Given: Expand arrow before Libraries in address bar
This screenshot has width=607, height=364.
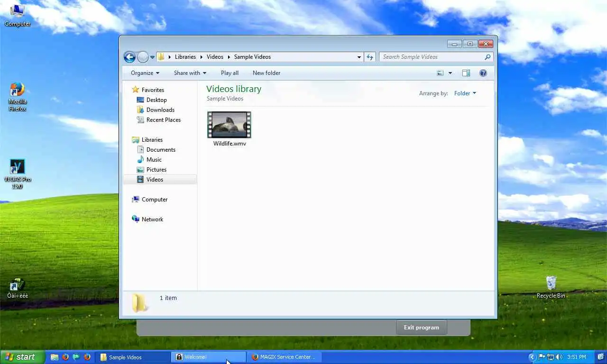Looking at the screenshot, I should (x=170, y=57).
